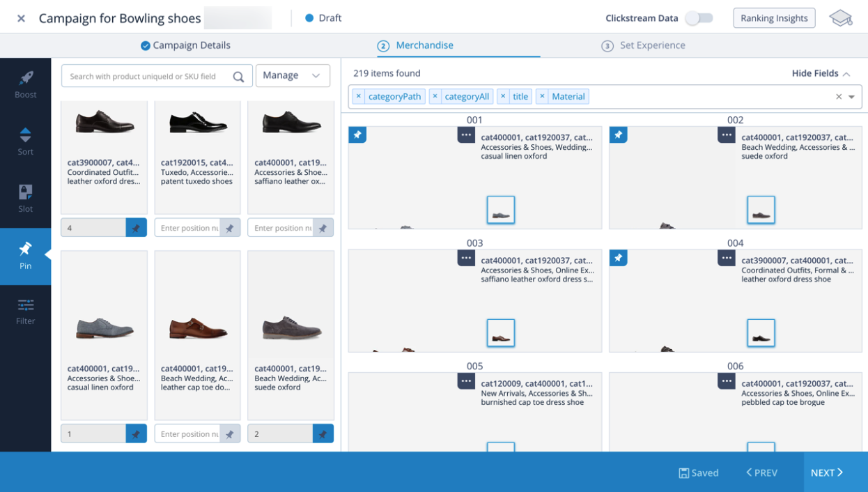
Task: Select the saffiano leather oxford thumbnail in left panel
Action: [291, 123]
